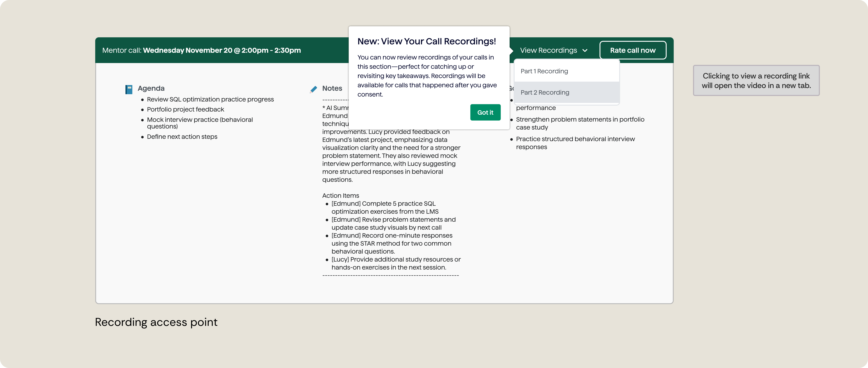Click the 'Clicking to view a recording link' note
868x368 pixels.
click(756, 81)
